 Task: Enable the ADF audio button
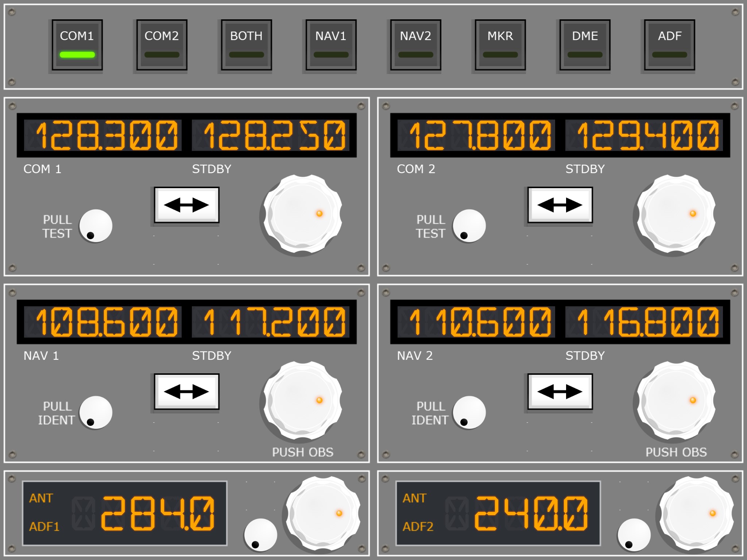click(x=669, y=45)
